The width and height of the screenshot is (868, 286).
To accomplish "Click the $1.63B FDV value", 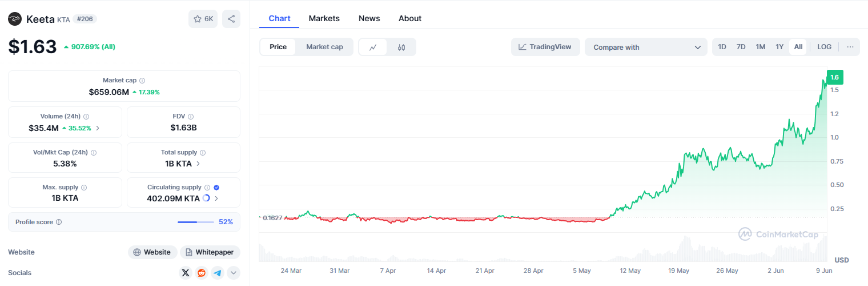I will pos(183,128).
